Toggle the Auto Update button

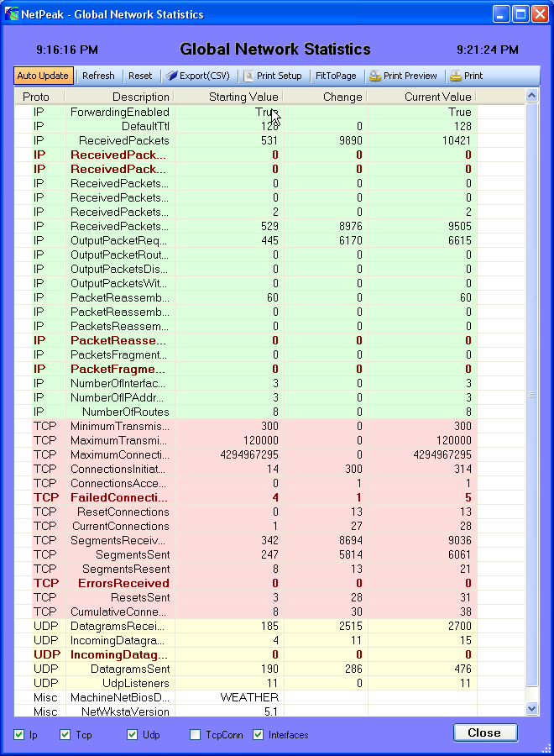(x=43, y=76)
